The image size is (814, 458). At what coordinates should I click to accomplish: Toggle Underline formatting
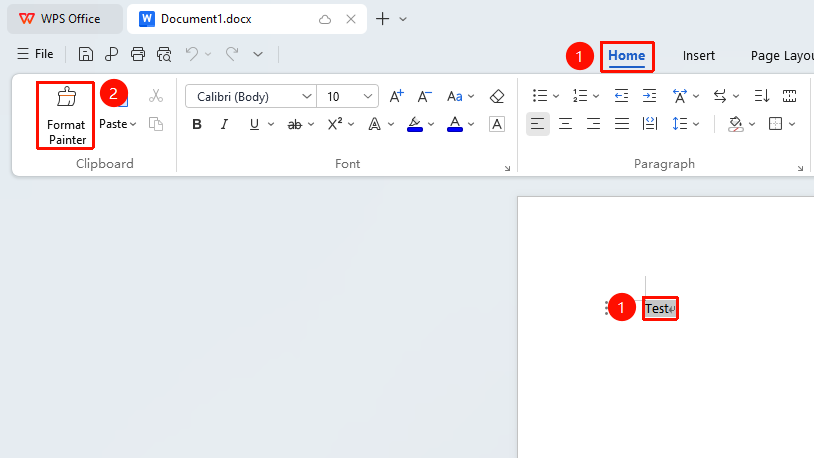point(254,124)
